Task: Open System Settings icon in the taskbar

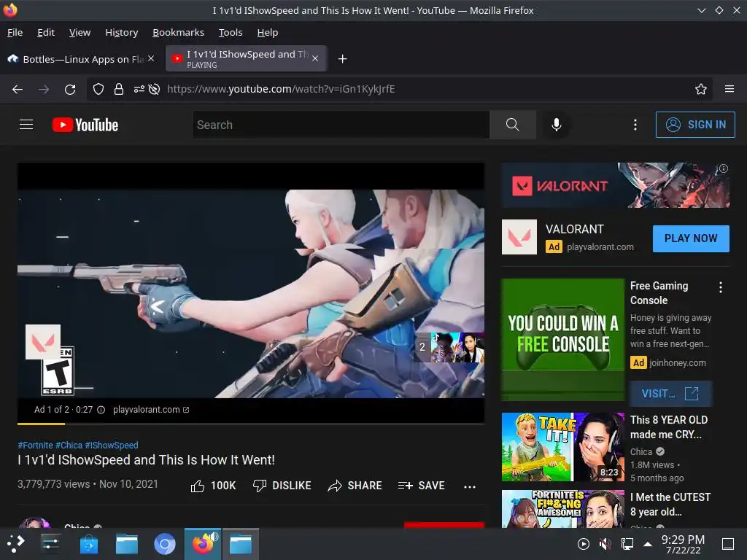Action: [x=50, y=543]
